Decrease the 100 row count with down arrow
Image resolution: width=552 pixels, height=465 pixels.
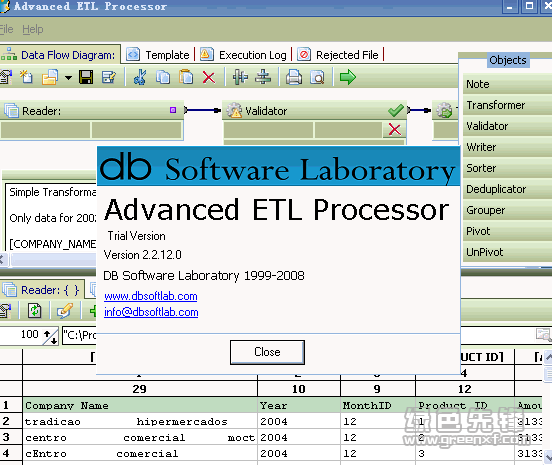[x=54, y=340]
